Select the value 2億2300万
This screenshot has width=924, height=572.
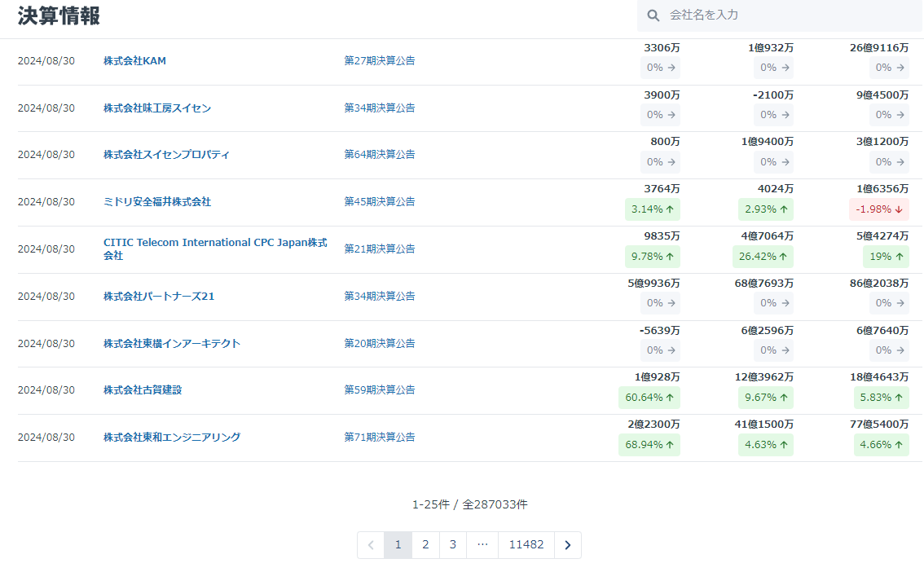(654, 425)
